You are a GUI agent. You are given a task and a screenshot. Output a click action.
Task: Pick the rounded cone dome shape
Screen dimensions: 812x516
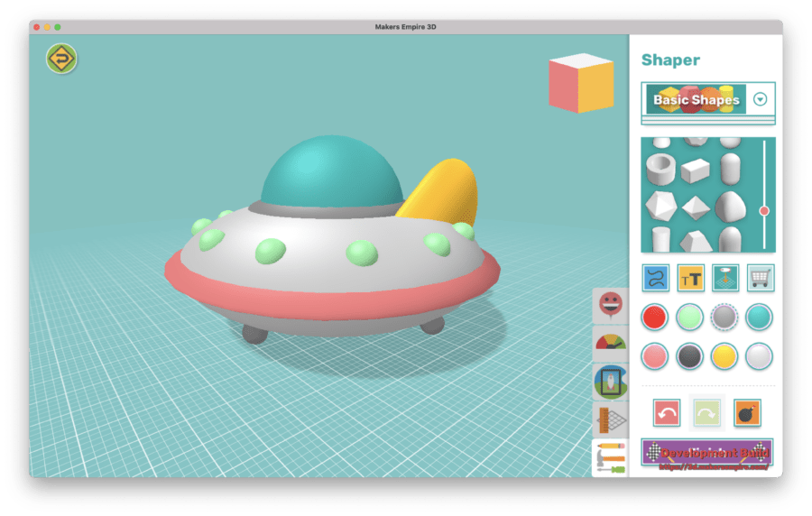pyautogui.click(x=730, y=207)
